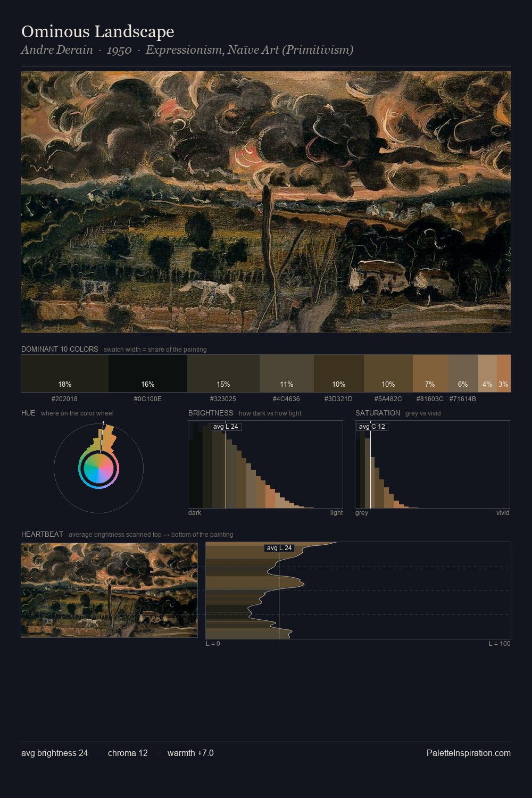Click the 'avg brightness 24' footer stat
The width and height of the screenshot is (532, 798).
click(55, 753)
